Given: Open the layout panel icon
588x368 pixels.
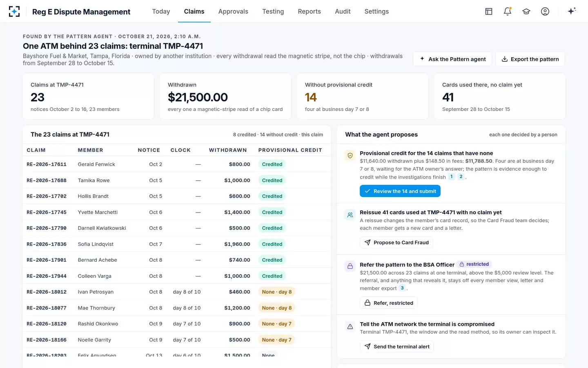Looking at the screenshot, I should (x=489, y=11).
